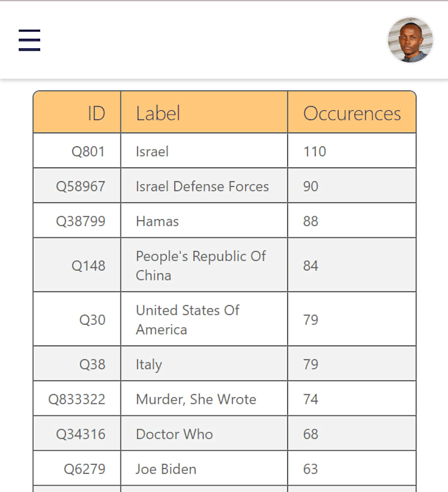Screen dimensions: 448x492
Task: Select the Israel label cell
Action: (x=204, y=150)
